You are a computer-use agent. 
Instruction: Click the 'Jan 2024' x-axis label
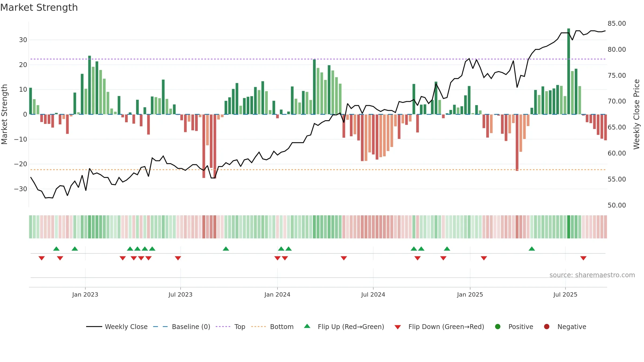pyautogui.click(x=277, y=294)
